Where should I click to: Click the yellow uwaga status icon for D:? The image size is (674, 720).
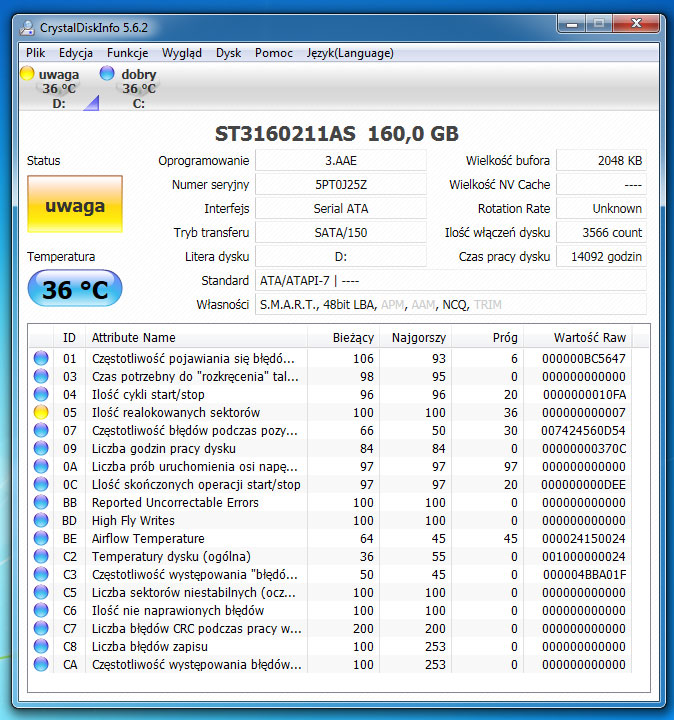28,73
